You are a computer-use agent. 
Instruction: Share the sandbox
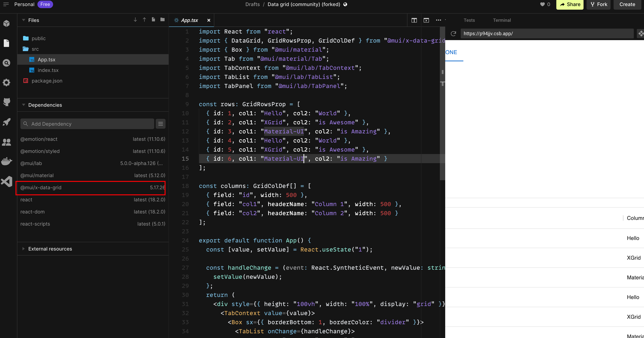click(x=570, y=4)
